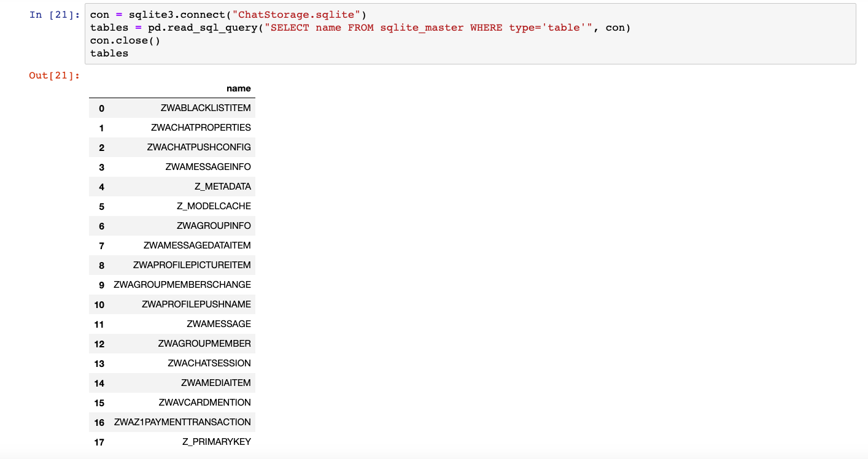868x459 pixels.
Task: Select the ZWAZ1PAYMENTTRANSACTION cell
Action: (182, 422)
